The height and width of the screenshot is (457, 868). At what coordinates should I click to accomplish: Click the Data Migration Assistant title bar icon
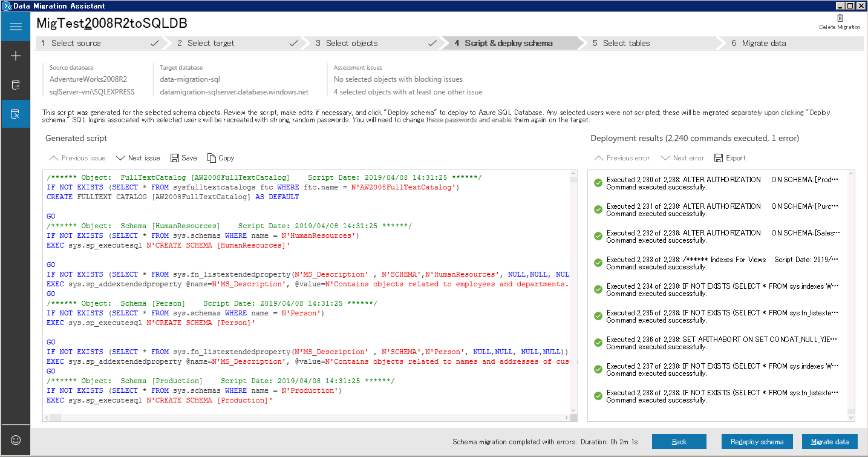click(x=7, y=6)
